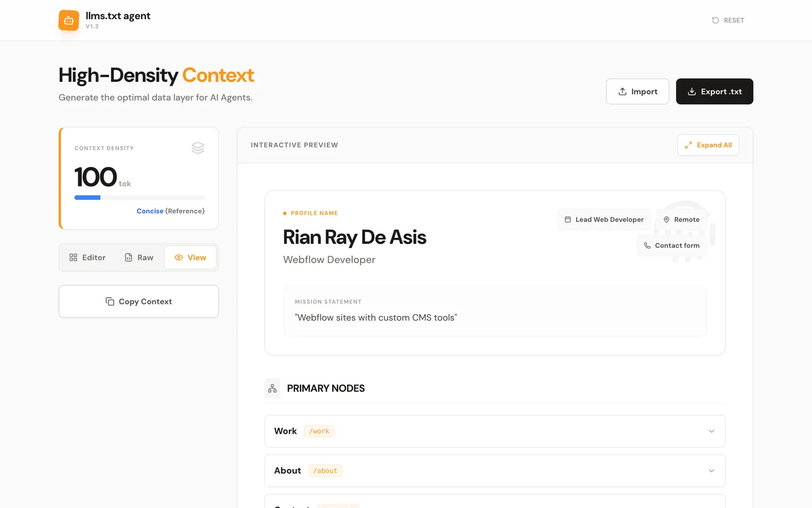Export the context as .txt
This screenshot has width=812, height=508.
coord(715,91)
